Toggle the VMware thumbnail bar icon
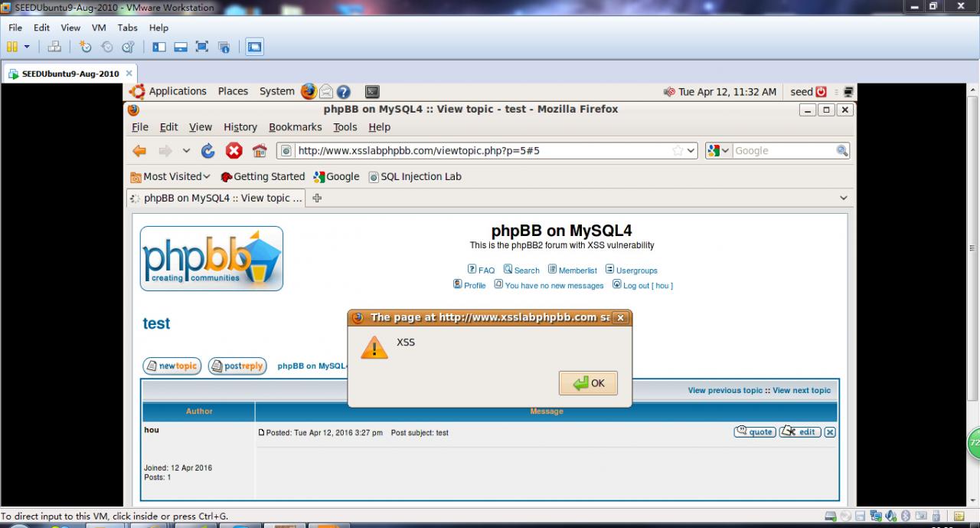980x528 pixels. (181, 47)
